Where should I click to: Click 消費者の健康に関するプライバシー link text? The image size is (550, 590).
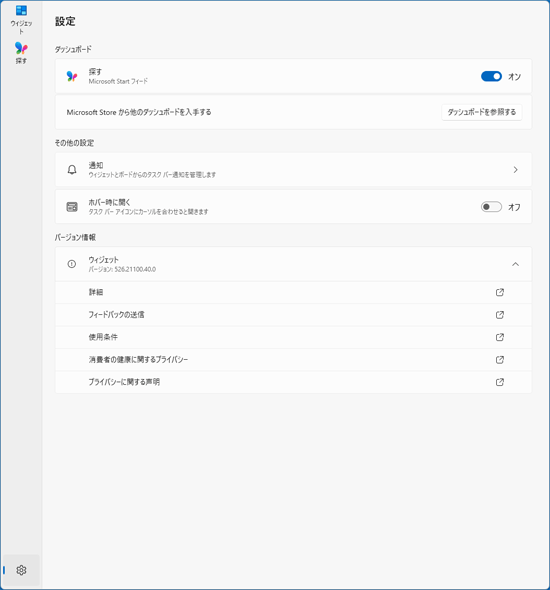138,360
